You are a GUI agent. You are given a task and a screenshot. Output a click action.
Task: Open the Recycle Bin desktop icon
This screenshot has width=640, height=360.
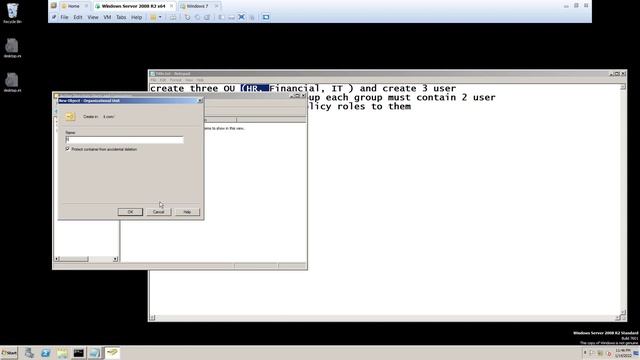point(12,13)
